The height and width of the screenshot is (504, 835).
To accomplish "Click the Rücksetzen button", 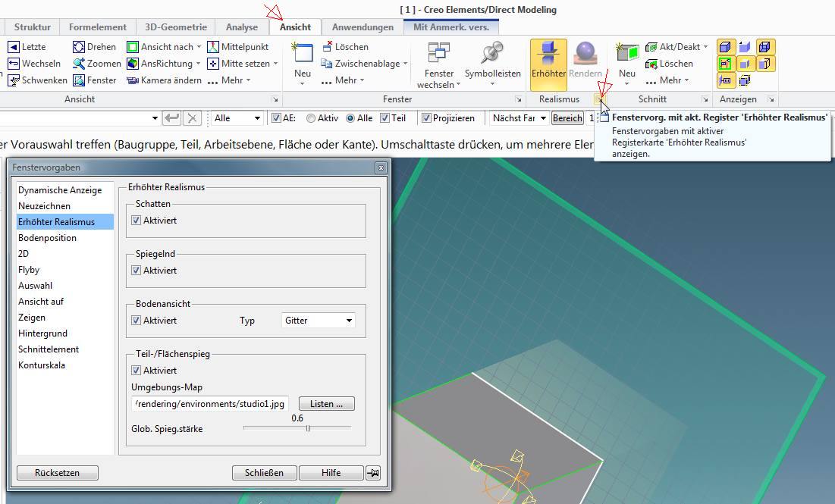I will 58,473.
